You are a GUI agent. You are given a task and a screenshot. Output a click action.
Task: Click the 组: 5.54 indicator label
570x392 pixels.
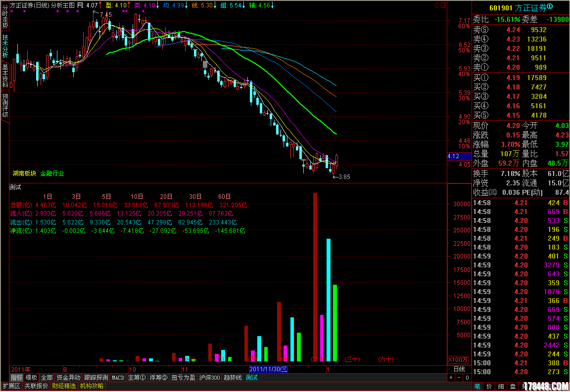tap(233, 5)
